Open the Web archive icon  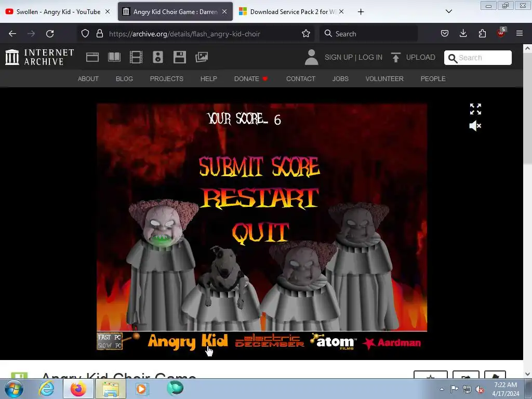(x=92, y=57)
